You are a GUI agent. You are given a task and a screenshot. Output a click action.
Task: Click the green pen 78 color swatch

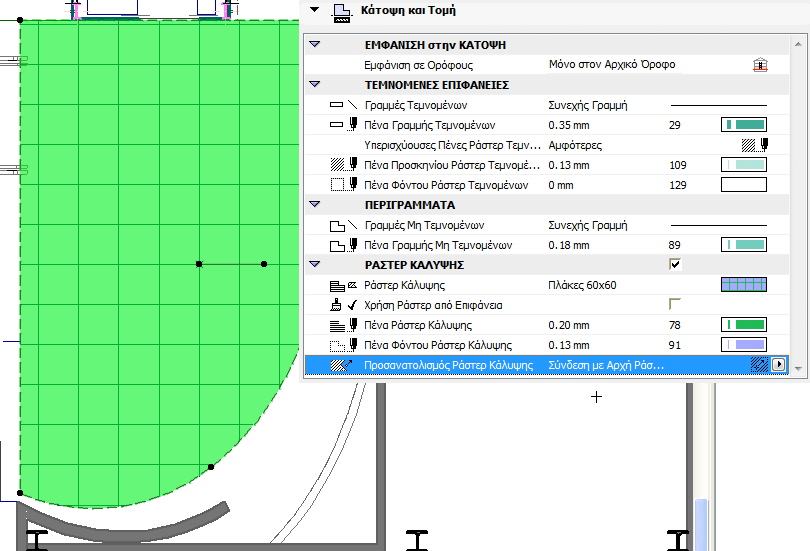tap(743, 325)
